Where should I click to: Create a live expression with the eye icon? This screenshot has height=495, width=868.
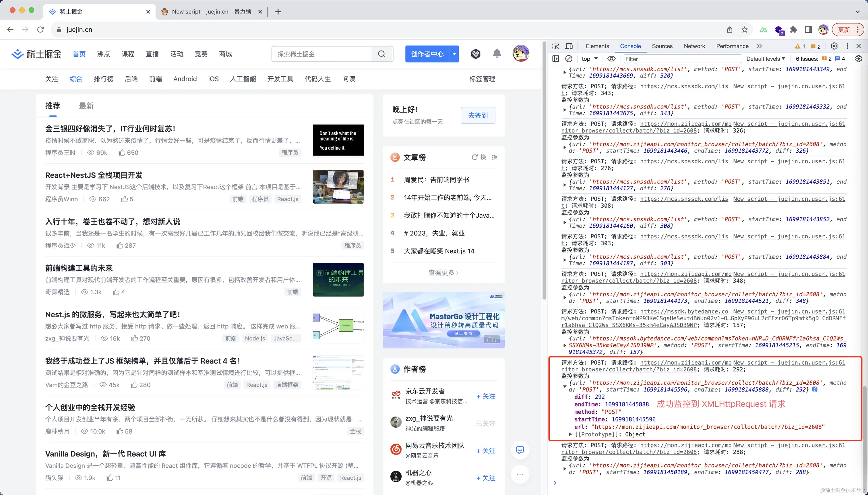611,59
